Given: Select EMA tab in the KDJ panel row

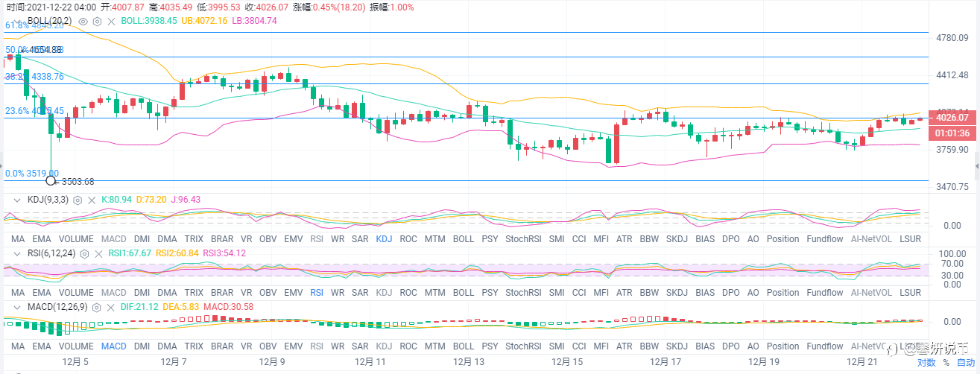Looking at the screenshot, I should (42, 239).
